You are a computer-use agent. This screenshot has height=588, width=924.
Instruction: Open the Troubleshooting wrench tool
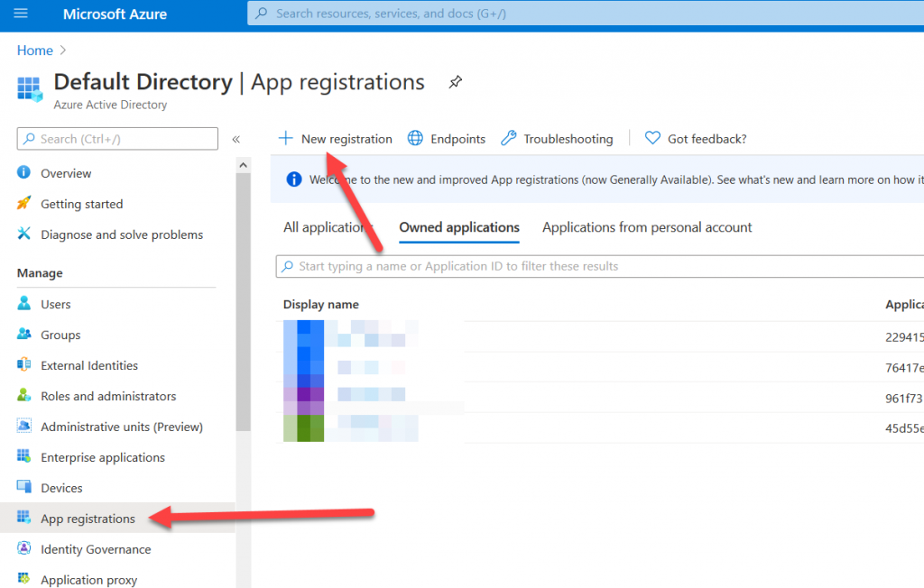[557, 139]
